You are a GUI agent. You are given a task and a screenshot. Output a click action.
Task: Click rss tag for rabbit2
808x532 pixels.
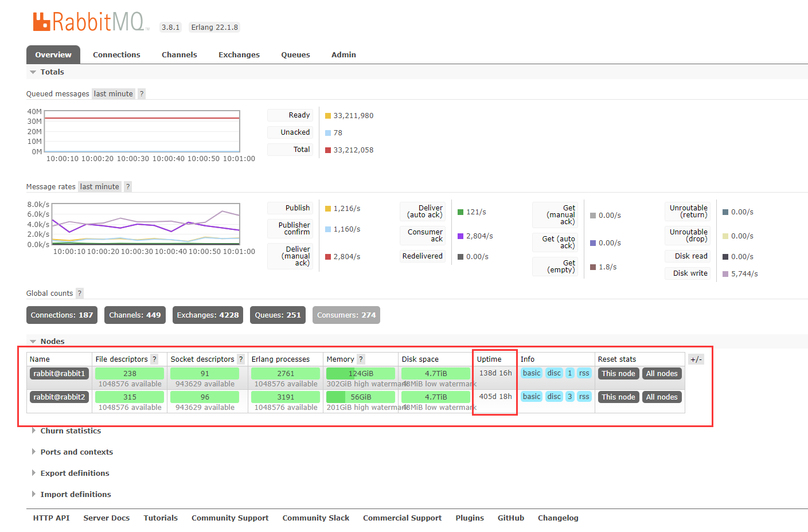[x=584, y=397]
